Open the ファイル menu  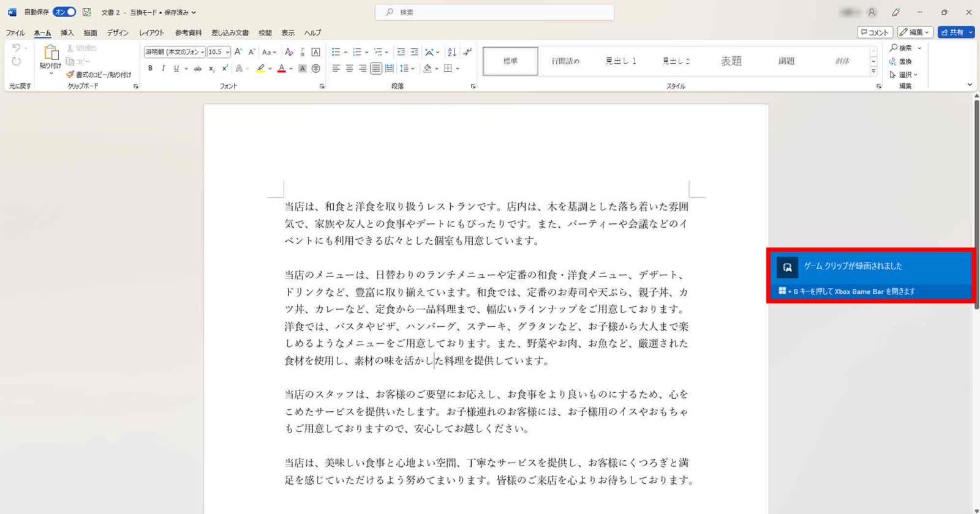tap(15, 32)
